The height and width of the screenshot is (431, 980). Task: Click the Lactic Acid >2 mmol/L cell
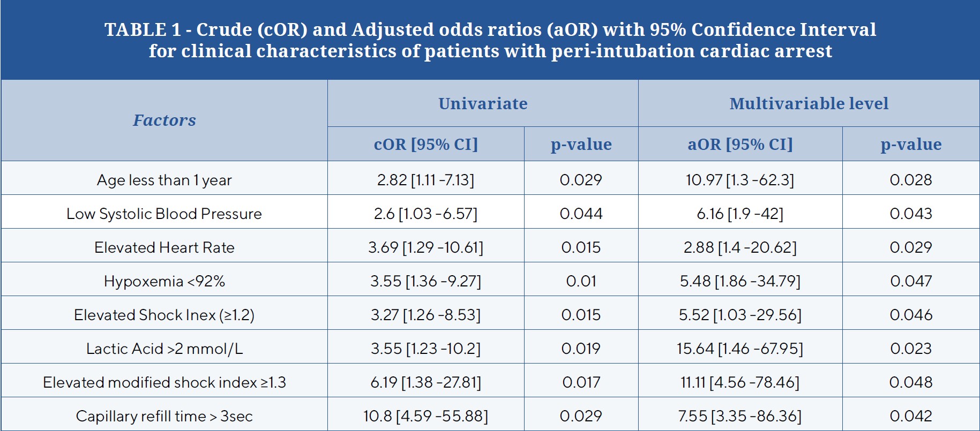coord(164,349)
